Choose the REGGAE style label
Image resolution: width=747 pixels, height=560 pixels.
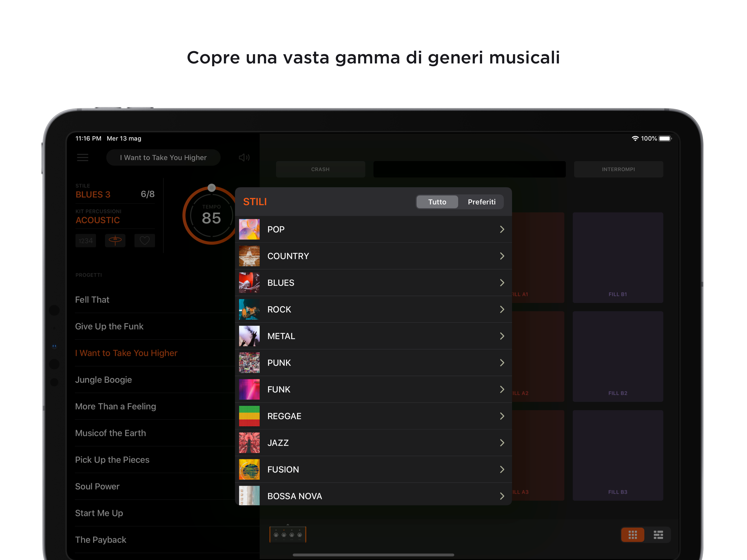coord(284,416)
